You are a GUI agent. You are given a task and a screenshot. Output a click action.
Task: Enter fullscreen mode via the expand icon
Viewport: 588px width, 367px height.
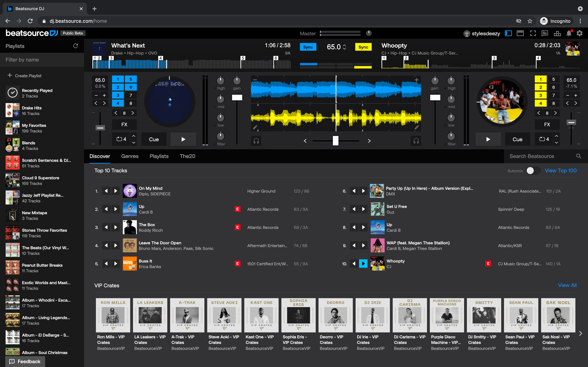coord(533,33)
